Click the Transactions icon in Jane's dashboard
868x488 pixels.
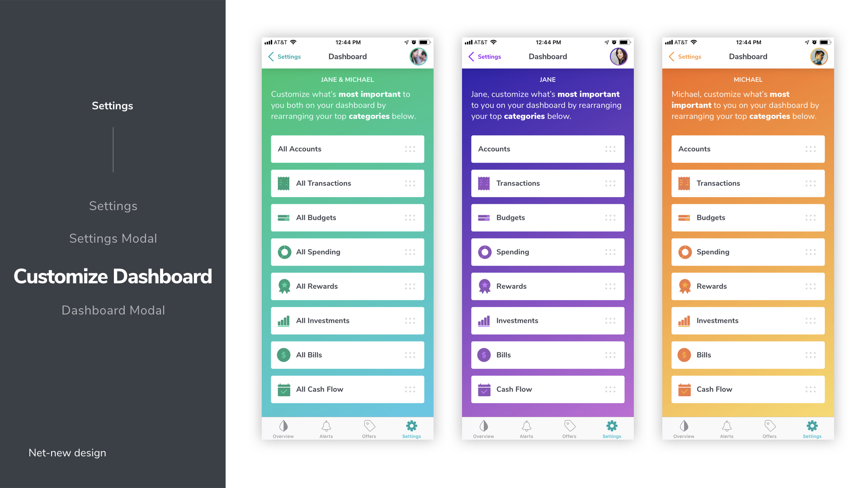coord(484,183)
